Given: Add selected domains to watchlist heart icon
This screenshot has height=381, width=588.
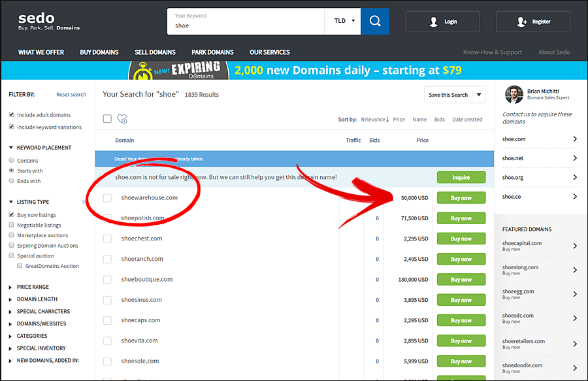Looking at the screenshot, I should [x=122, y=119].
